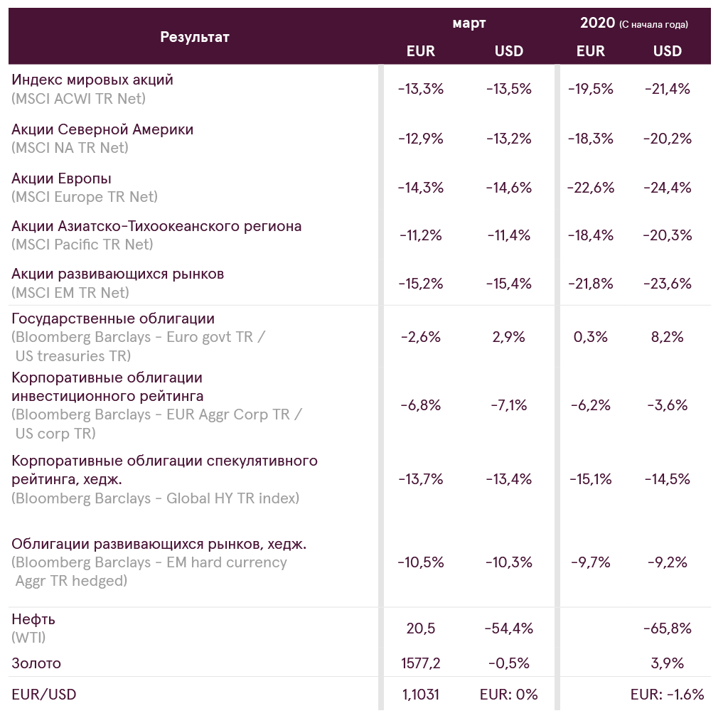The image size is (728, 728).
Task: Click the '(MSCI NA TR Net)' subtitle
Action: (70, 148)
